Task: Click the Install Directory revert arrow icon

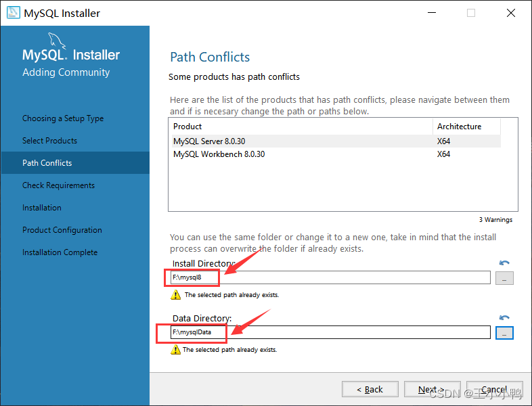Action: point(504,263)
